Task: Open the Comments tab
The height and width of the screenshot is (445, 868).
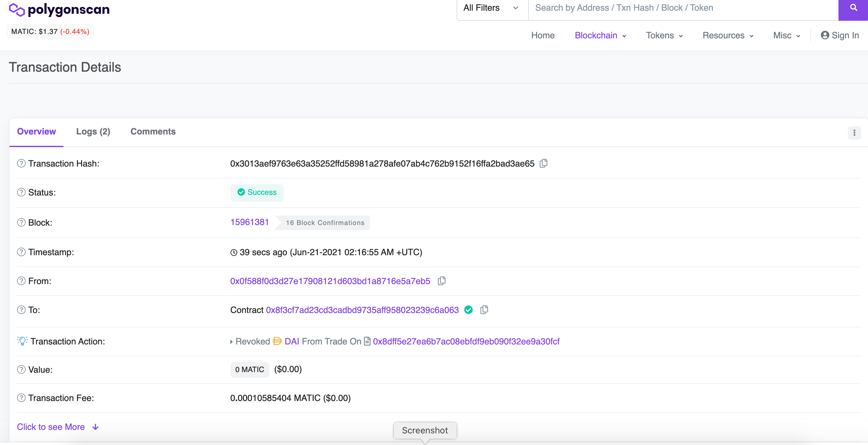Action: [x=153, y=131]
